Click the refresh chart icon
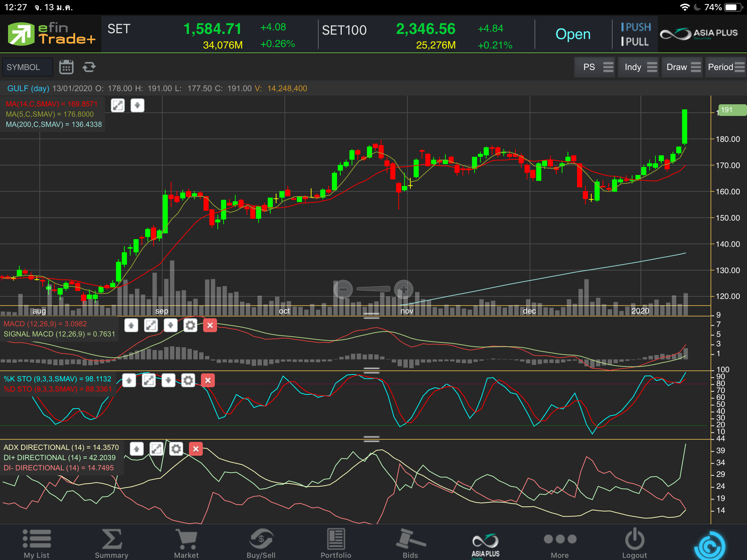The image size is (747, 560). coord(89,67)
